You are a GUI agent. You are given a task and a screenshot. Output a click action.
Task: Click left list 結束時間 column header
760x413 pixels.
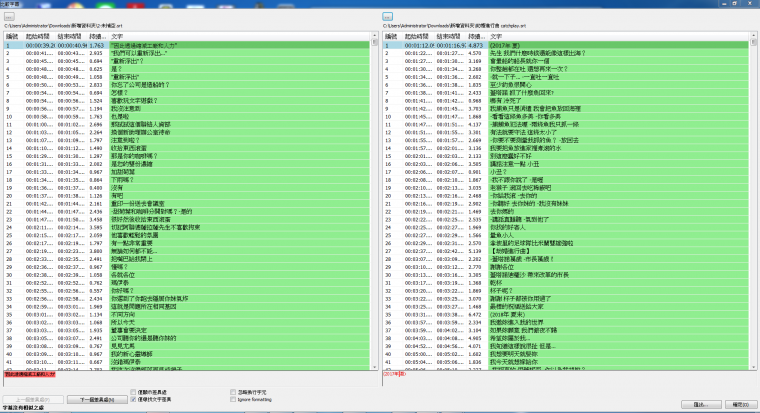click(x=71, y=37)
